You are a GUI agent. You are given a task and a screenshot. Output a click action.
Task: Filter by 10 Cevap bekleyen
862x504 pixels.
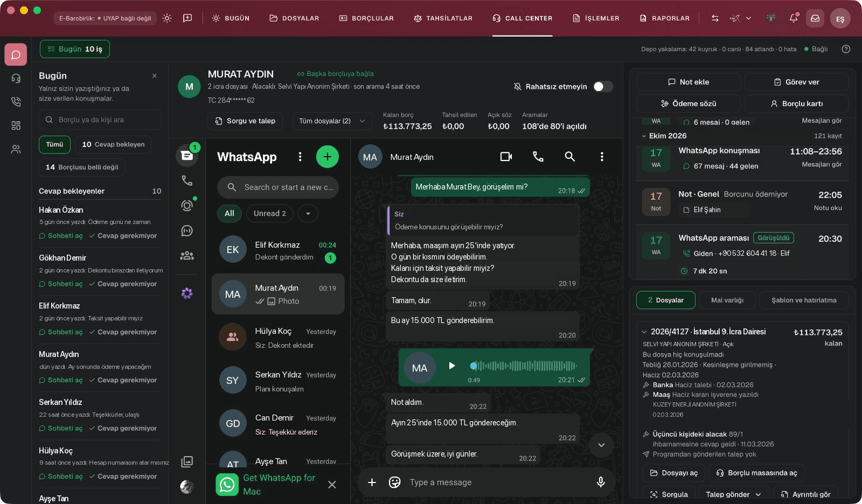click(x=113, y=144)
